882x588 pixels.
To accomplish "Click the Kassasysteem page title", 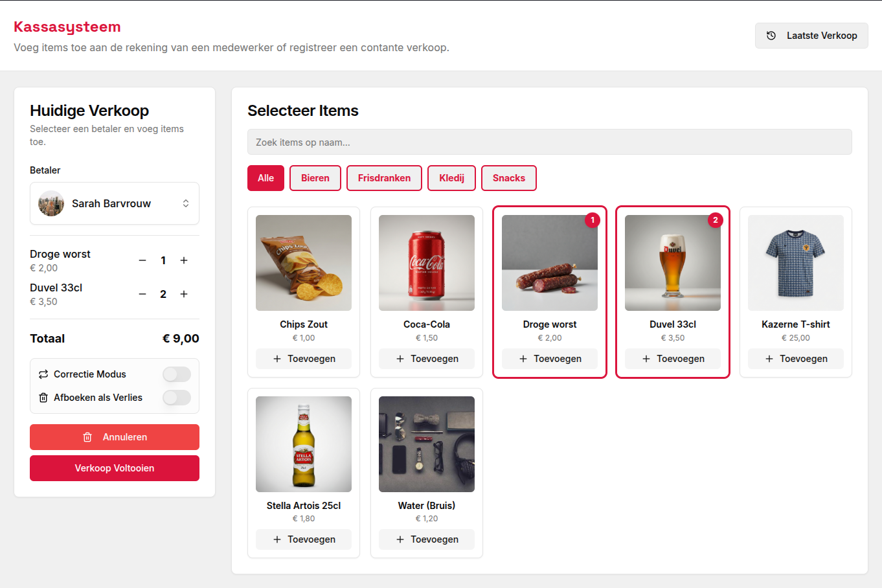I will 67,27.
